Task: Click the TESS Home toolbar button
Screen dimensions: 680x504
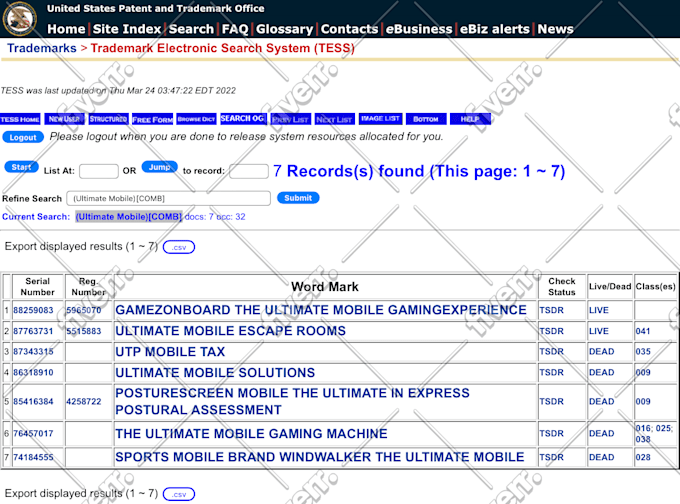Action: 20,119
